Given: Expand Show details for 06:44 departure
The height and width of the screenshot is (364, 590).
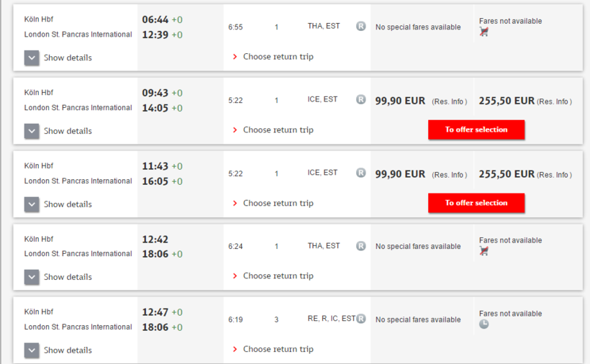Looking at the screenshot, I should [x=32, y=58].
